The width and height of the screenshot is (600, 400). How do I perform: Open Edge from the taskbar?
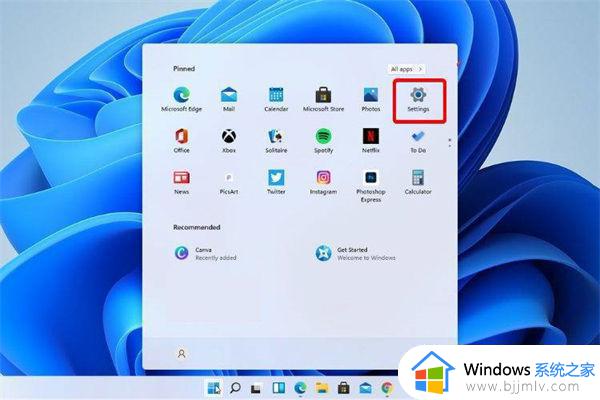coord(300,388)
